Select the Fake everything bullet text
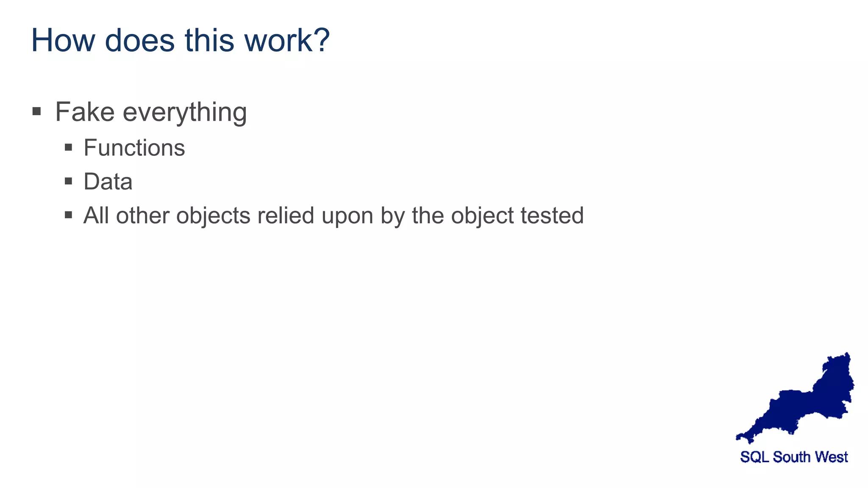Viewport: 868px width, 488px height. (x=151, y=112)
